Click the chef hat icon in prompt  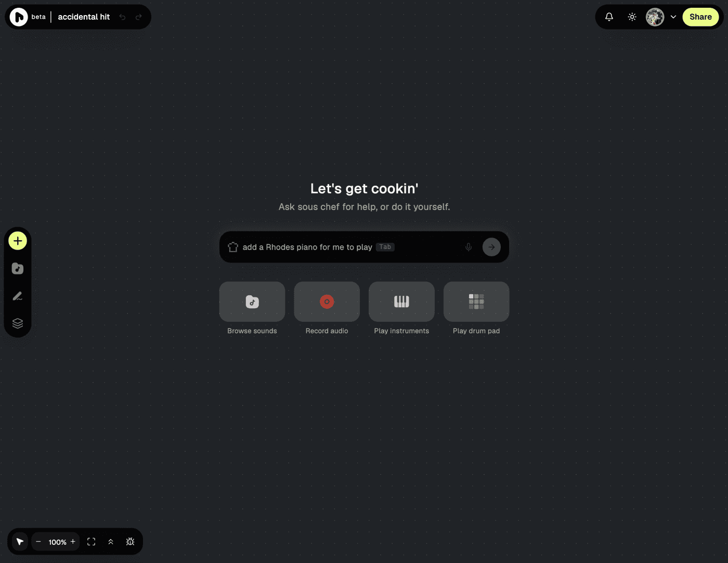(233, 247)
